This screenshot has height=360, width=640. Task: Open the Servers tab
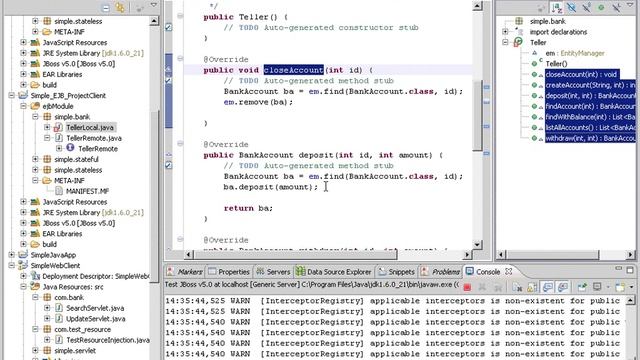[x=273, y=271]
